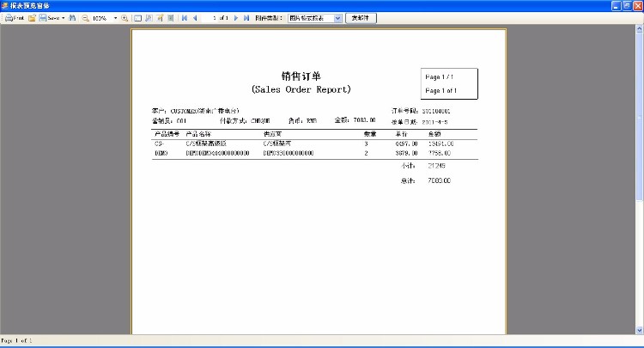The height and width of the screenshot is (348, 644).
Task: Jump to last page
Action: pyautogui.click(x=246, y=17)
